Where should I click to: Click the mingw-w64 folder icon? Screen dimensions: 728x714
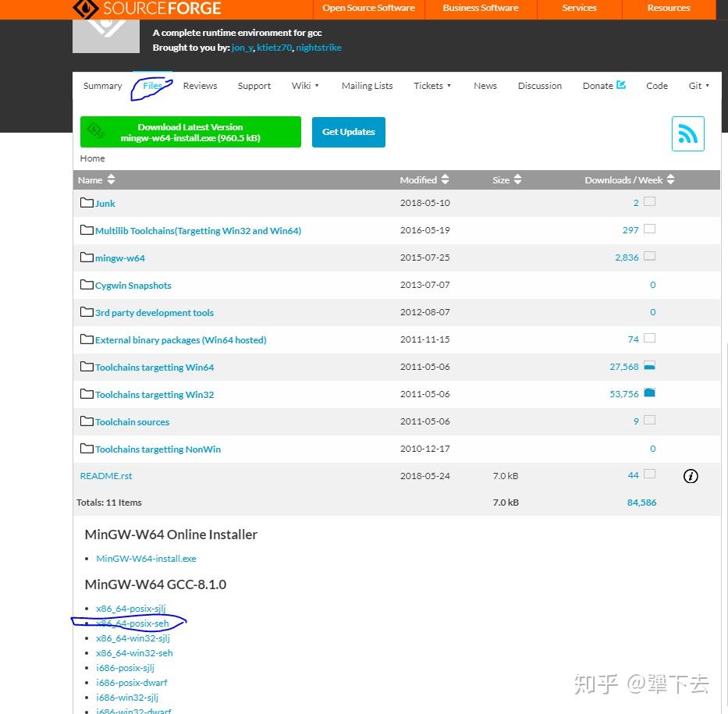pos(87,258)
